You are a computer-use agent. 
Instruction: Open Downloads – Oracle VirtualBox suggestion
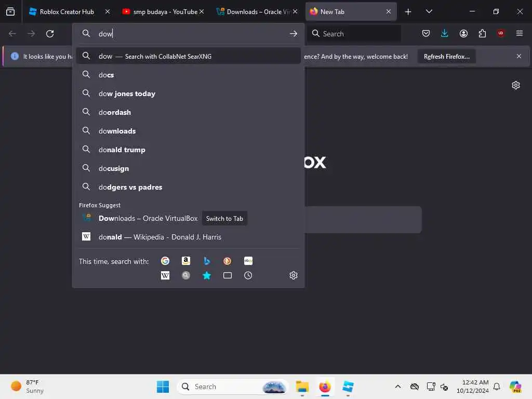click(188, 218)
